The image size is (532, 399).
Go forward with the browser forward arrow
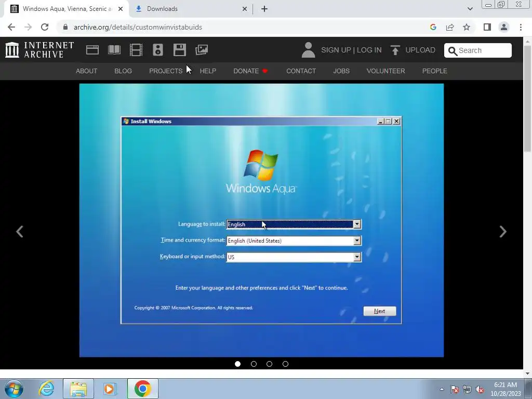pos(28,27)
